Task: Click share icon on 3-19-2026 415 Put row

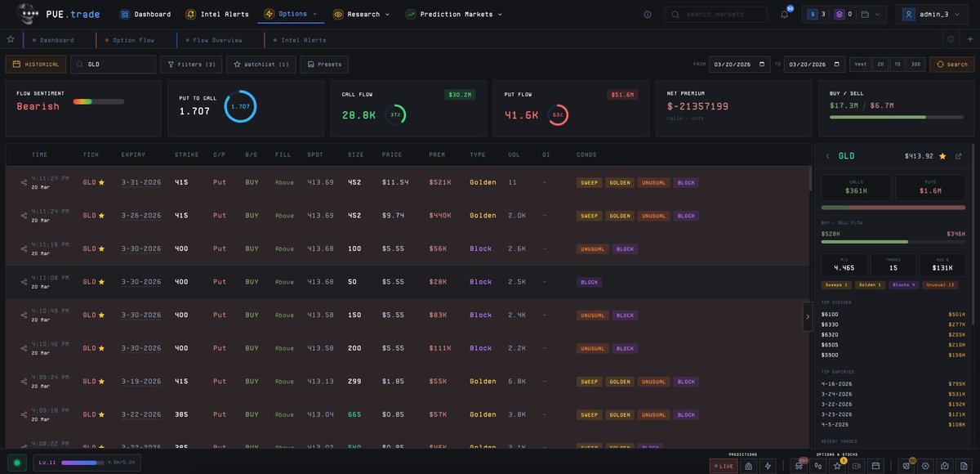Action: pyautogui.click(x=24, y=382)
